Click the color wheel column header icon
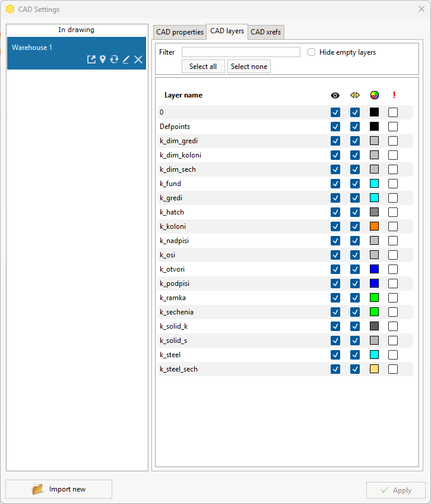Image resolution: width=431 pixels, height=504 pixels. [x=374, y=95]
